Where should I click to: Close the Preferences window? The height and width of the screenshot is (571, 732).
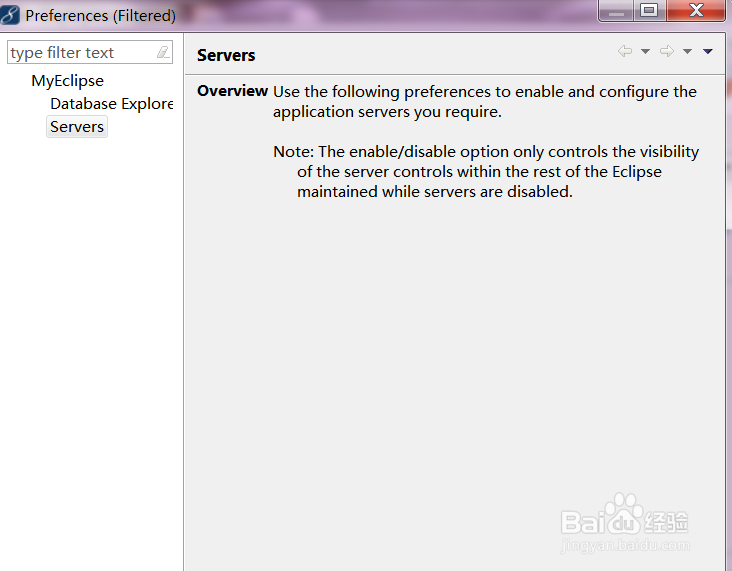(x=696, y=11)
